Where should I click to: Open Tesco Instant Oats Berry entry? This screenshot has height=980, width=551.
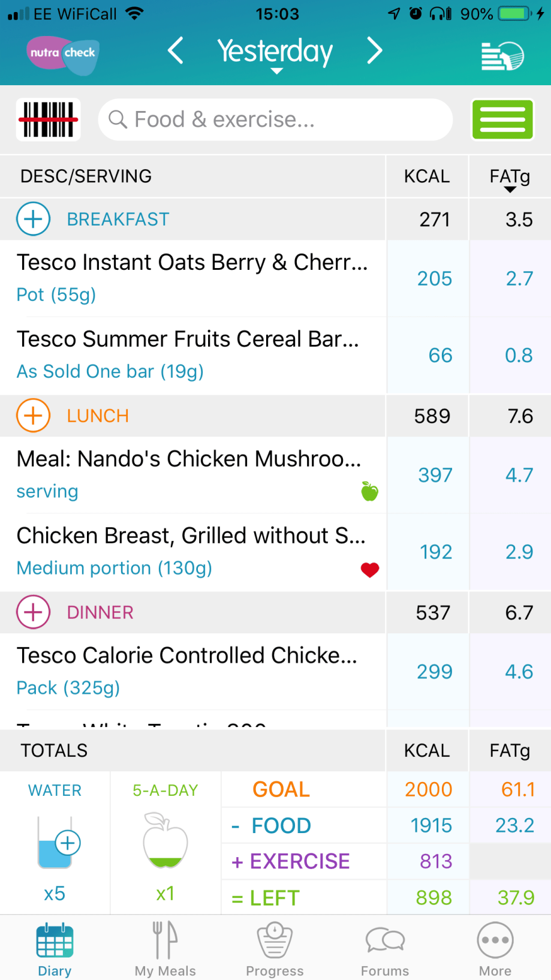pyautogui.click(x=192, y=278)
